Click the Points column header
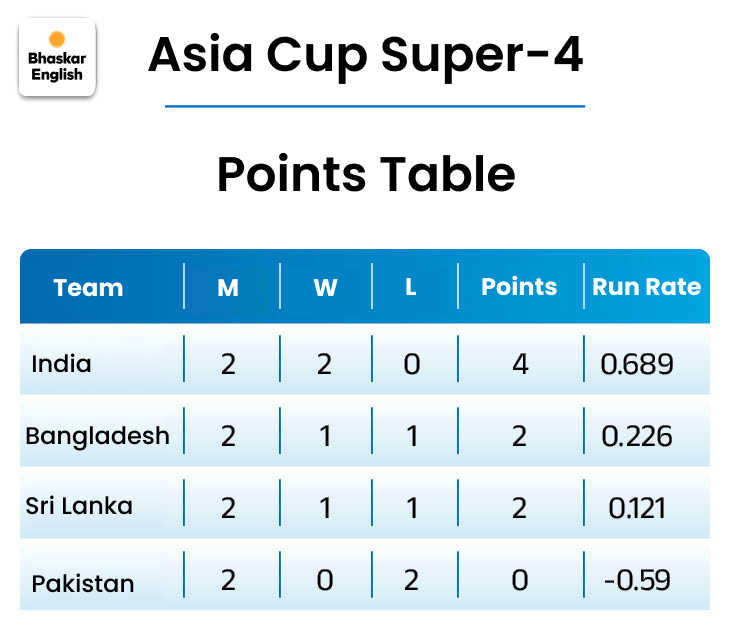 click(x=519, y=287)
